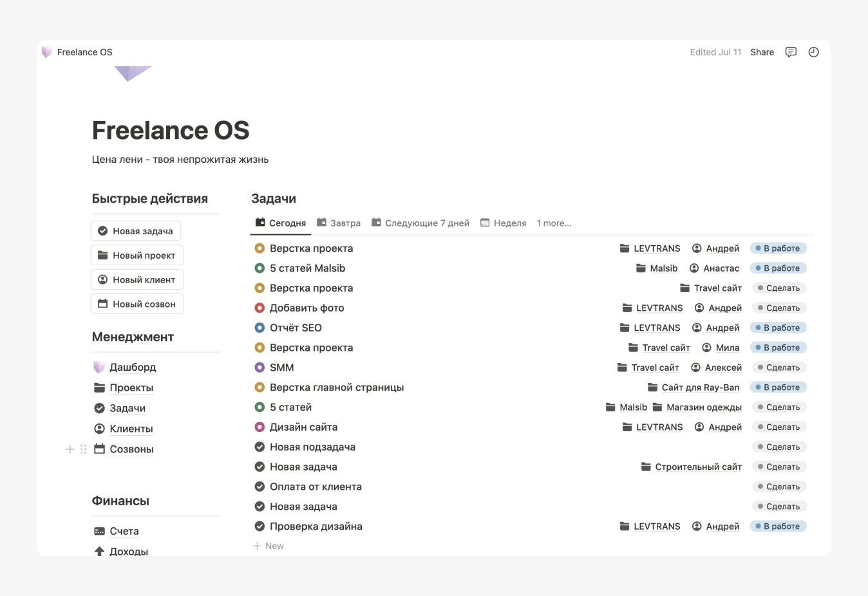Open the Счета page link
Image resolution: width=868 pixels, height=596 pixels.
(x=124, y=531)
